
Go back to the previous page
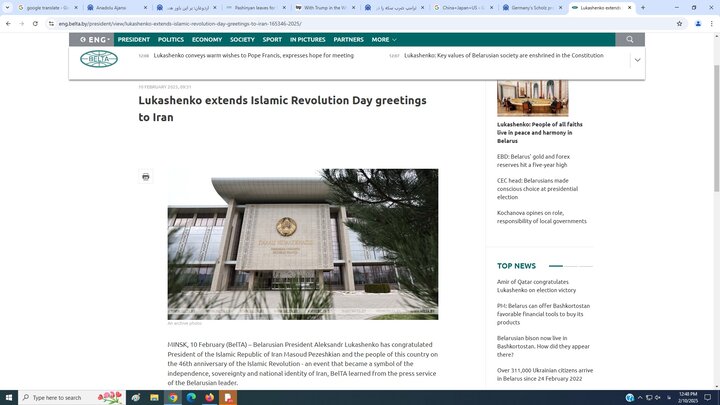click(8, 23)
